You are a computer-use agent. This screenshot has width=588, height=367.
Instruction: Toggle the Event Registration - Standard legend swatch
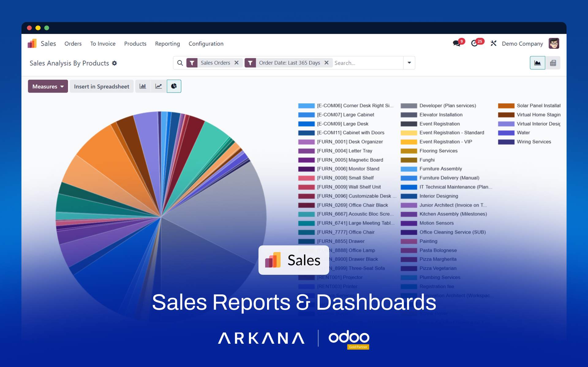409,133
